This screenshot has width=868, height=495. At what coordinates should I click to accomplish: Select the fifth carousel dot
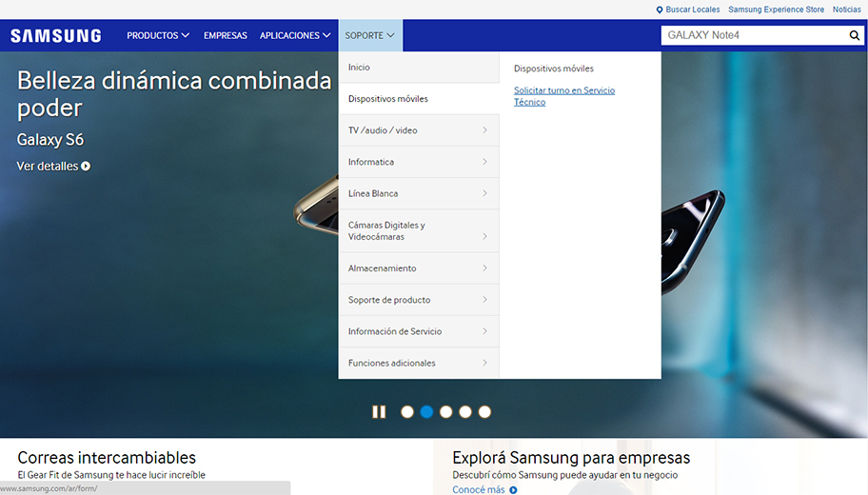point(485,412)
